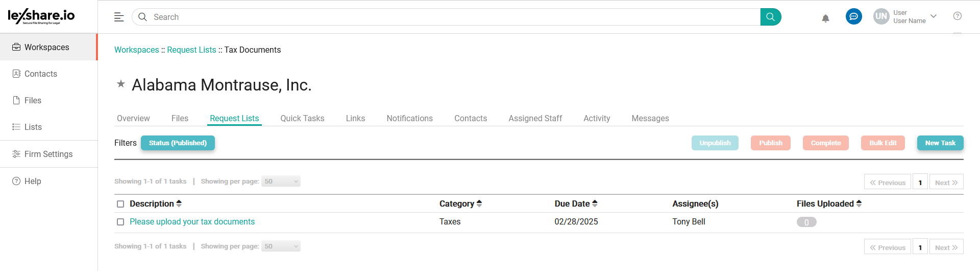Click the UN user avatar
The height and width of the screenshot is (271, 980).
coord(881,16)
